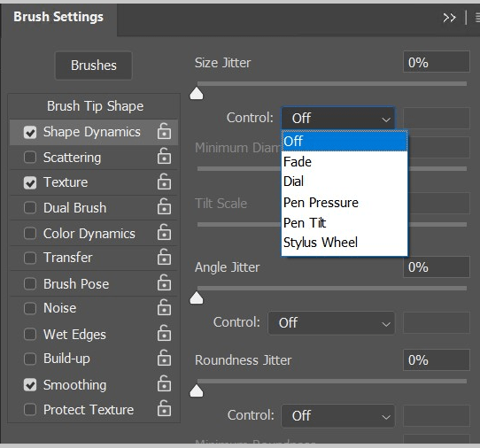Open the Brush Settings panel menu icon
The width and height of the screenshot is (480, 448).
pyautogui.click(x=477, y=18)
